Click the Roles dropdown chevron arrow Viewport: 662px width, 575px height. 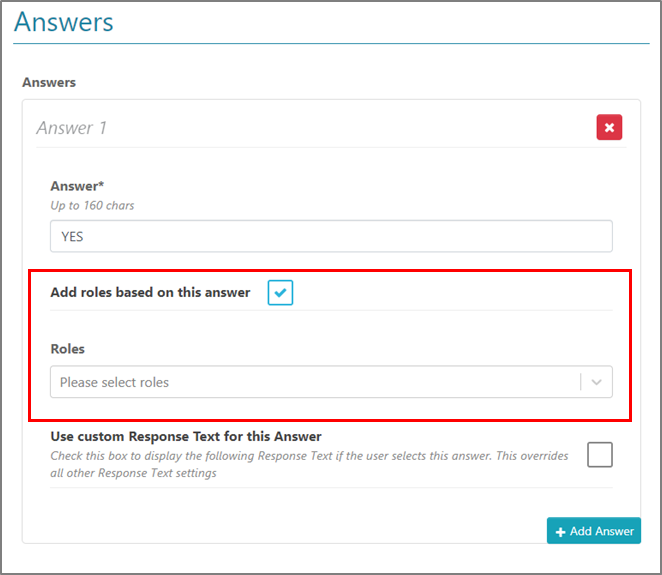pyautogui.click(x=596, y=382)
